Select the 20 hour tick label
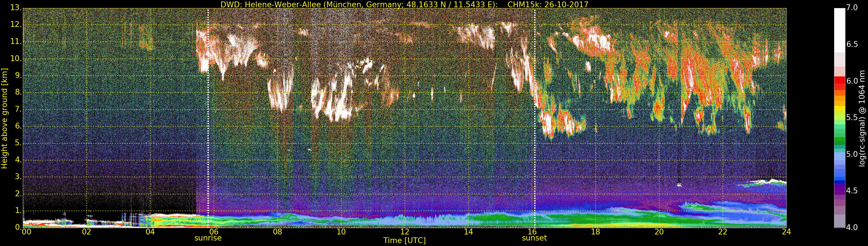 coord(659,232)
